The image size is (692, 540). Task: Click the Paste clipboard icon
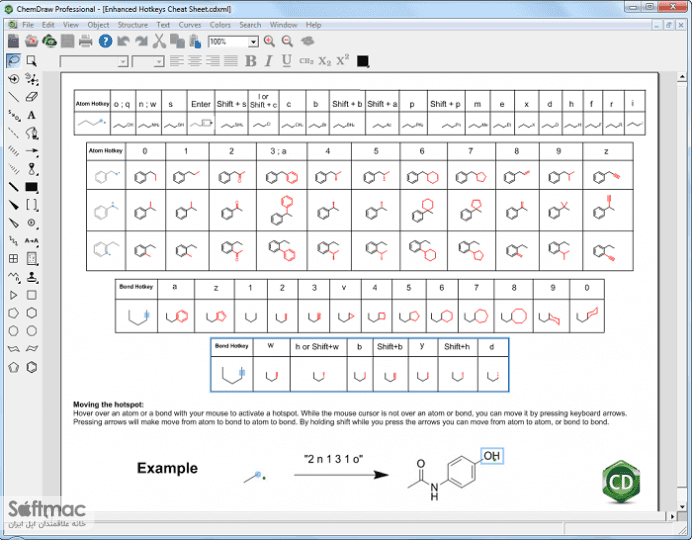195,41
